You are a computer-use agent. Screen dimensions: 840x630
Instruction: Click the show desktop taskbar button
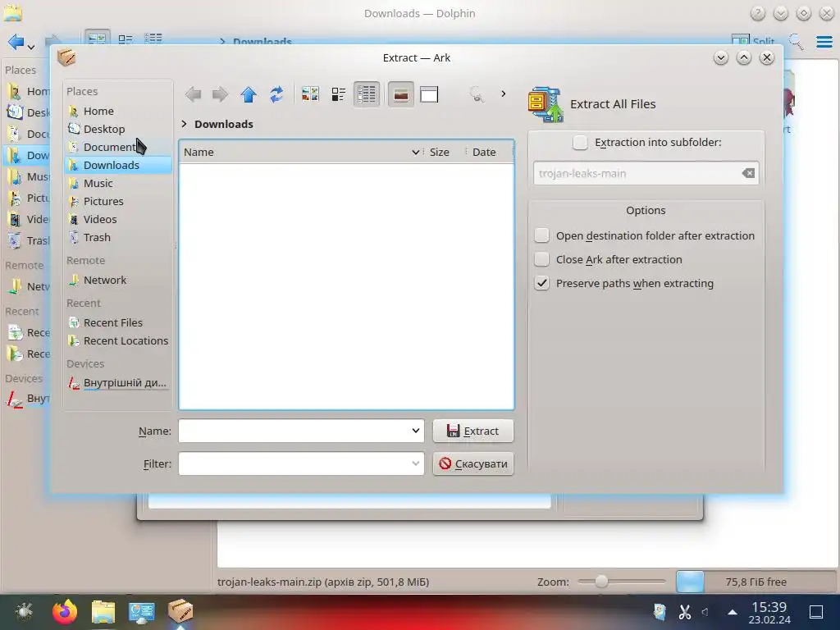coord(816,611)
